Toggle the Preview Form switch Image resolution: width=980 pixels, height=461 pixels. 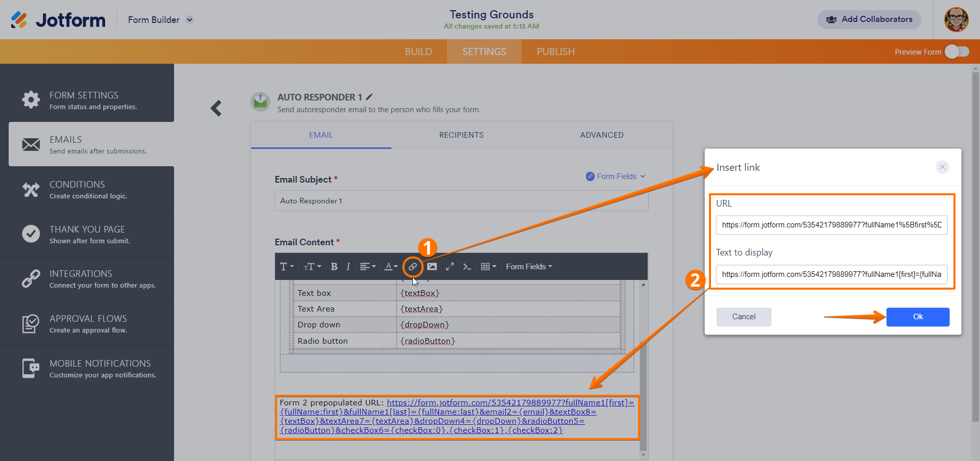[x=957, y=52]
